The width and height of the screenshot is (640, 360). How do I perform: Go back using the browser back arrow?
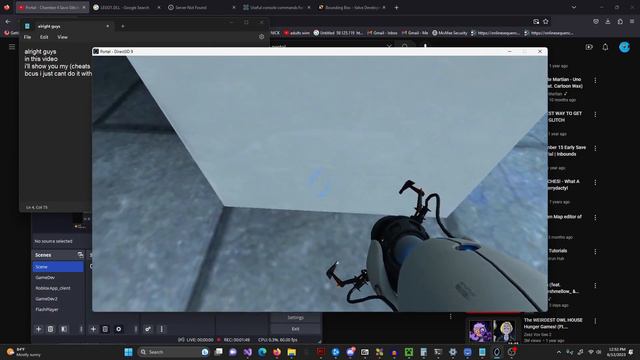click(8, 21)
